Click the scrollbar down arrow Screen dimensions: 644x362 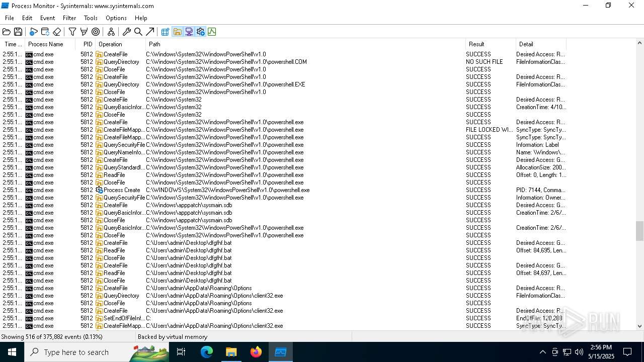[639, 326]
